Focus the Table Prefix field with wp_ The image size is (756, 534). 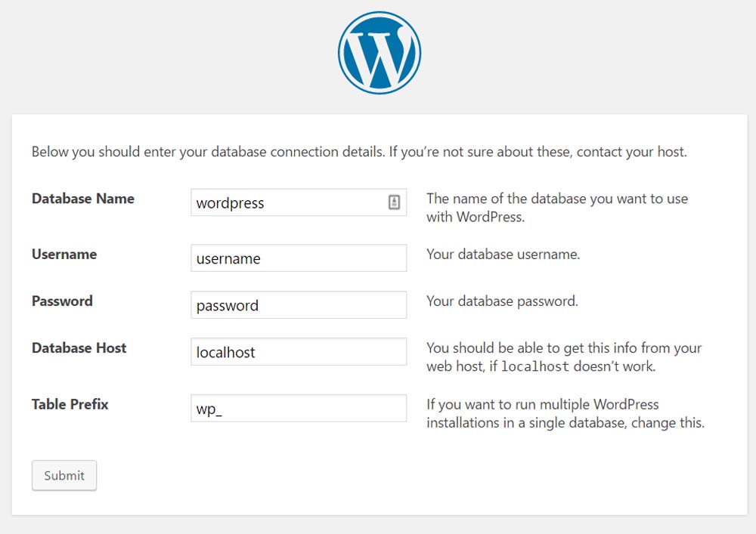(299, 409)
